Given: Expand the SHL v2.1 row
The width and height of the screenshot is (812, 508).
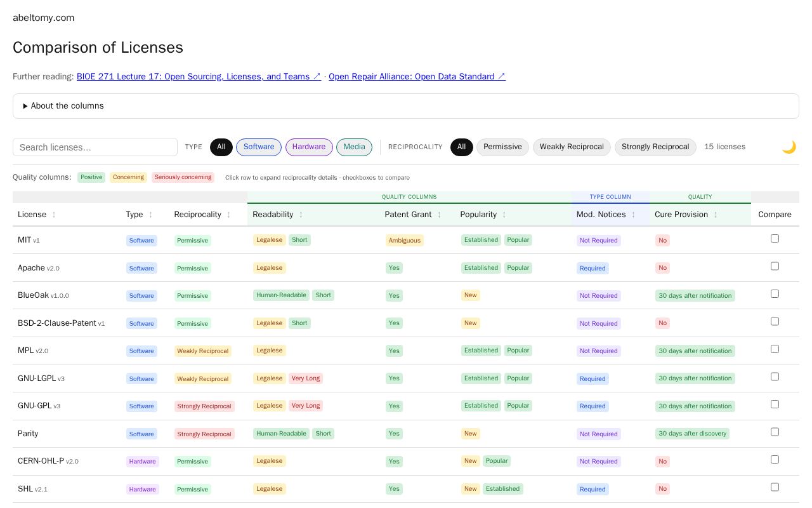Looking at the screenshot, I should pos(406,489).
